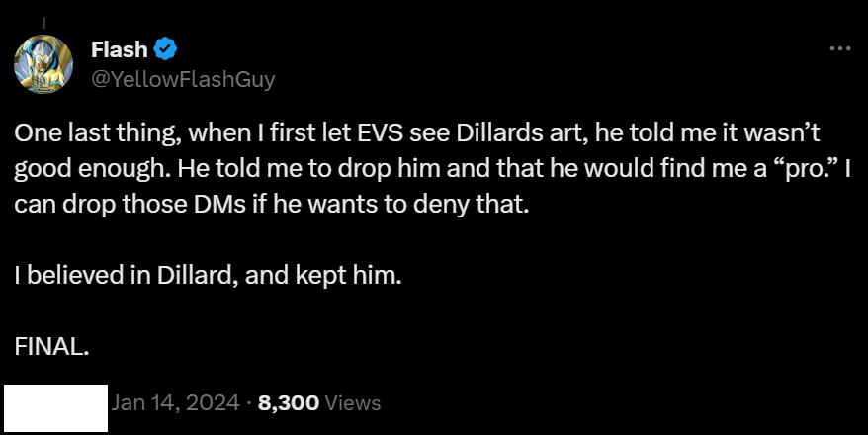Click the line "I believed in Dillard"

(x=122, y=275)
